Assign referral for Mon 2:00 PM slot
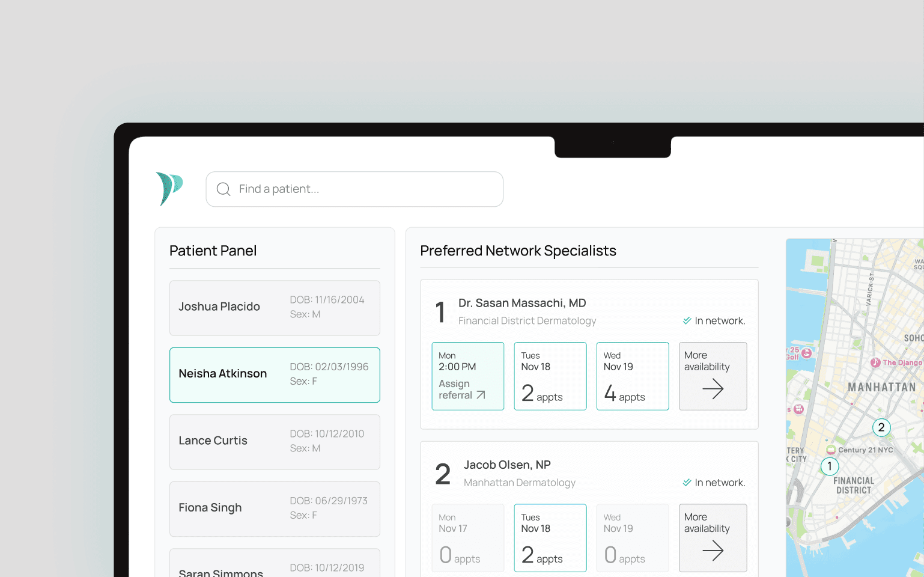This screenshot has width=924, height=577. [468, 376]
